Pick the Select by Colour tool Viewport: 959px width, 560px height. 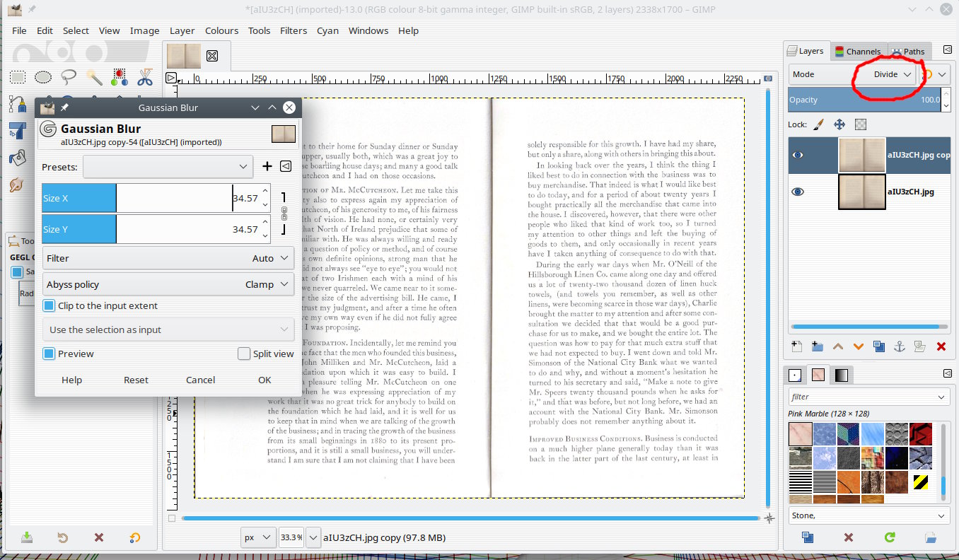[120, 77]
